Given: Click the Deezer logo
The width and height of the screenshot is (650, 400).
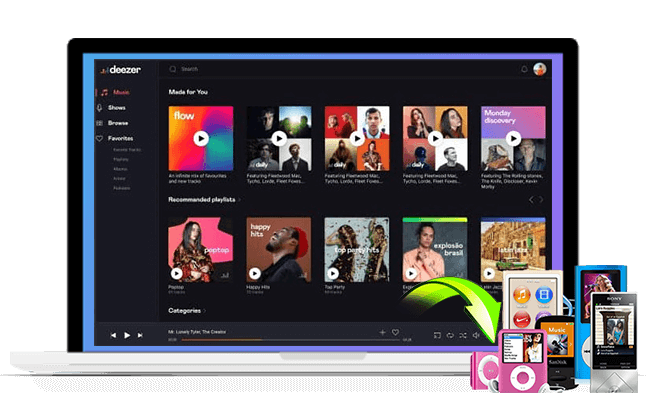Looking at the screenshot, I should (x=121, y=70).
